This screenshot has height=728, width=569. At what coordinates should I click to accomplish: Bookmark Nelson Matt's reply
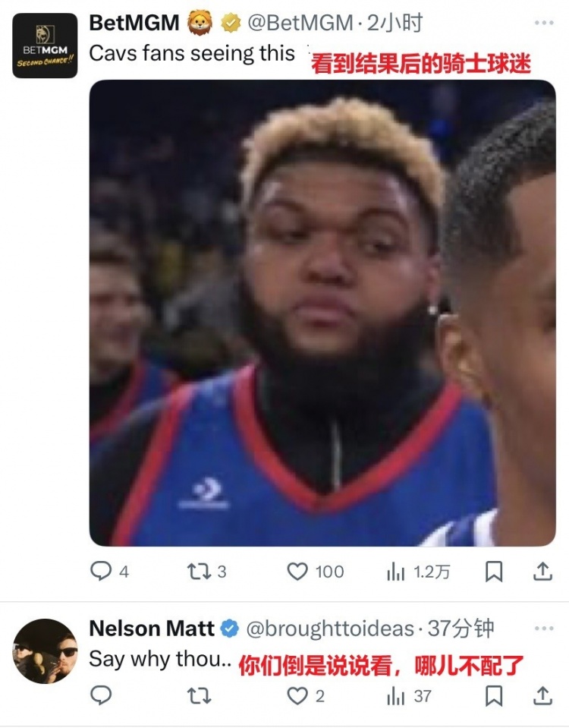494,696
